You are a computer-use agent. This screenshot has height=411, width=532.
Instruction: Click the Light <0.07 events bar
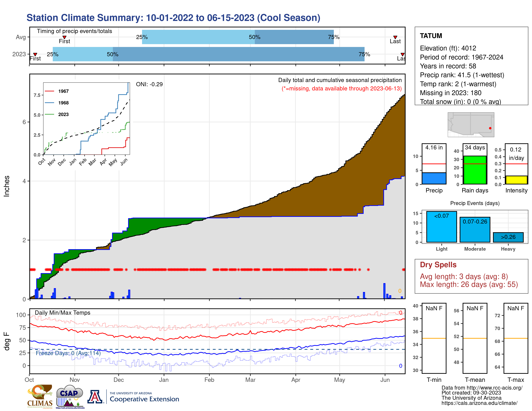pos(441,227)
